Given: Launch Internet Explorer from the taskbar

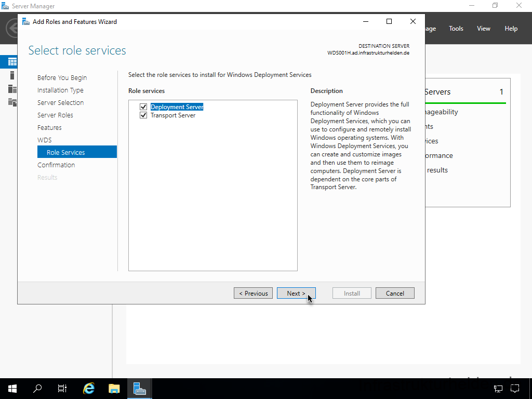Looking at the screenshot, I should tap(89, 389).
